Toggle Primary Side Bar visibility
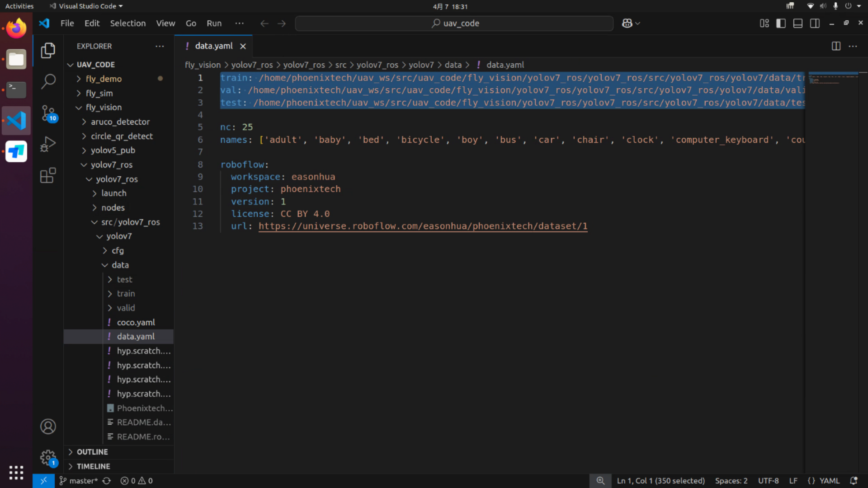Screen dimensions: 868x488 point(781,23)
